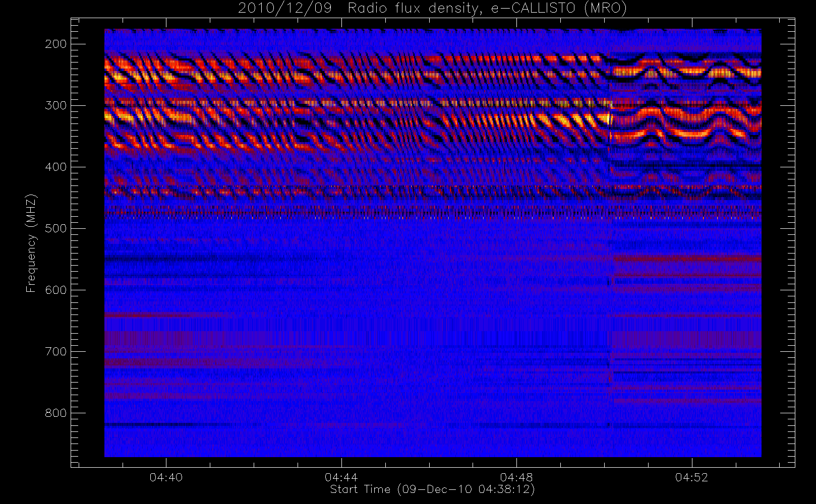Click the '700' frequency tick label
The width and height of the screenshot is (816, 504).
click(x=56, y=351)
